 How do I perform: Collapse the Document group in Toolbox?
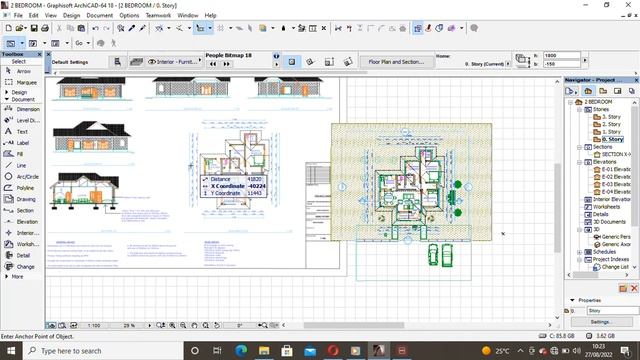tap(7, 99)
